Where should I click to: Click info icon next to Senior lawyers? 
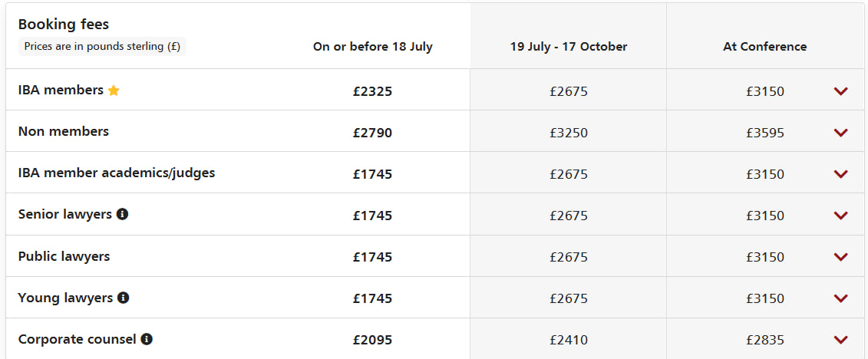(x=122, y=214)
